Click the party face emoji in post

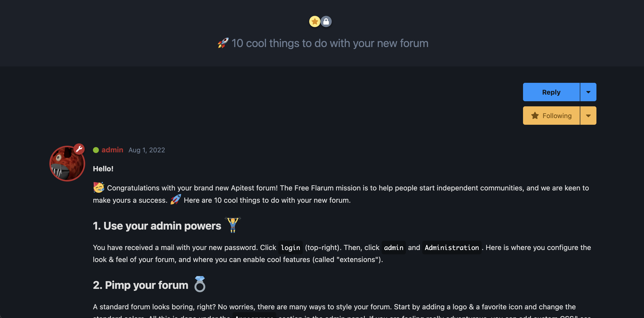99,187
